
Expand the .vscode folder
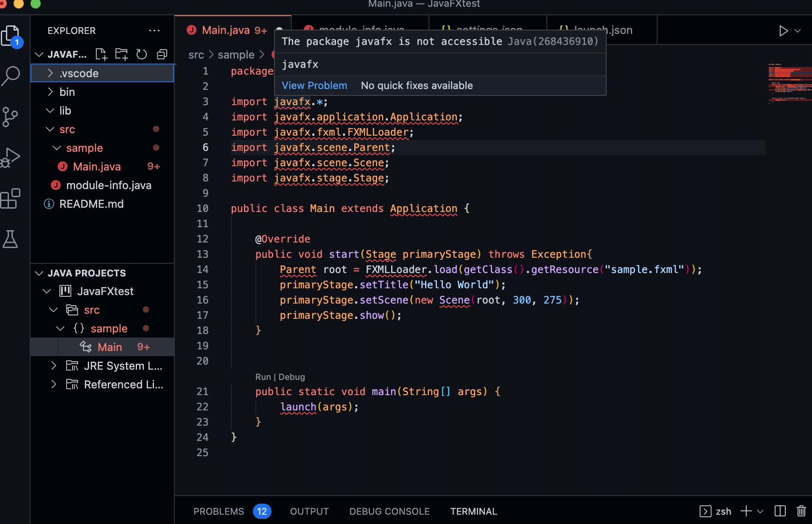click(50, 73)
